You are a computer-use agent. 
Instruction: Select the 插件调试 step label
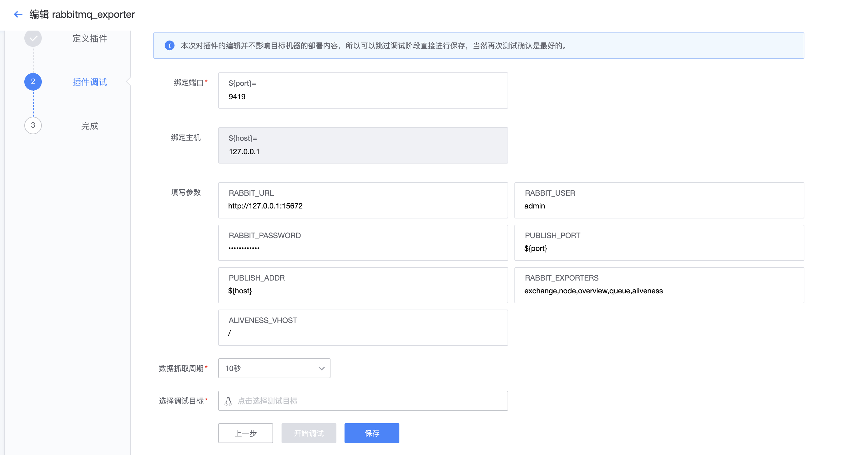(x=89, y=82)
